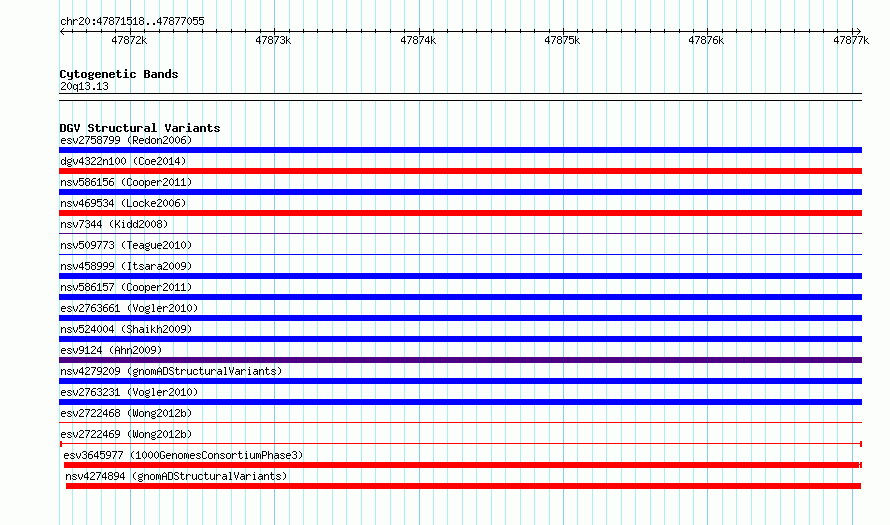Open the esv3645977 (1000GenomesConsortiumPhase3) label
The height and width of the screenshot is (525, 890).
coord(183,455)
